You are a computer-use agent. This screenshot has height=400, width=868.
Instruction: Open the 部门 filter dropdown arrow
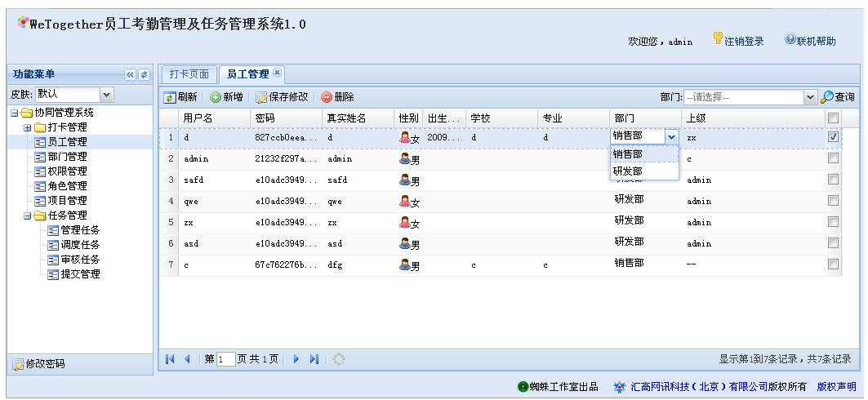point(810,97)
